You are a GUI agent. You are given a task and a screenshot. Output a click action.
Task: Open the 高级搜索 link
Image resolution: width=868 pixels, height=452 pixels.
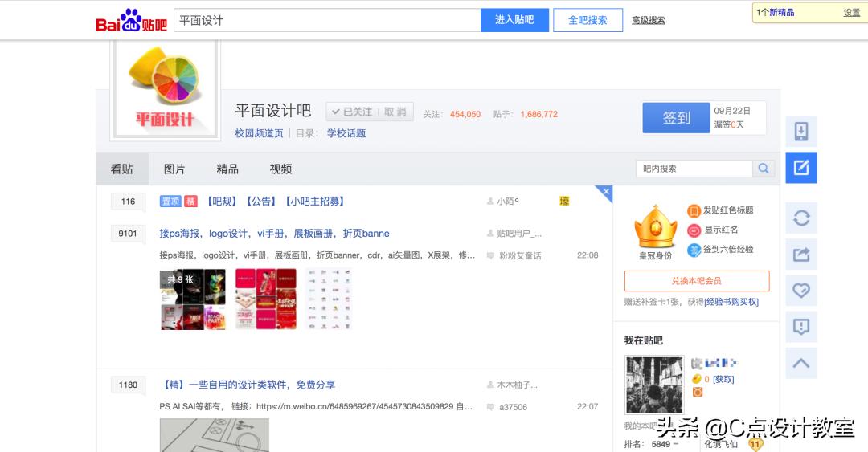pos(649,20)
